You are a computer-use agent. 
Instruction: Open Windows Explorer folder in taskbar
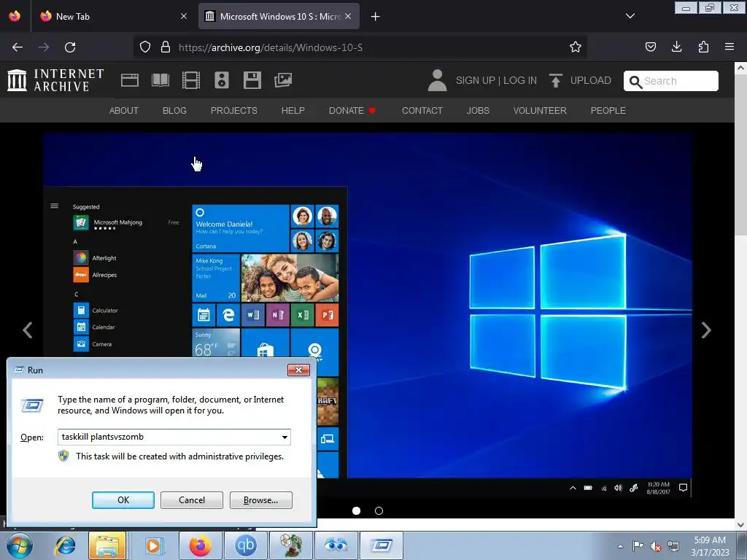107,545
